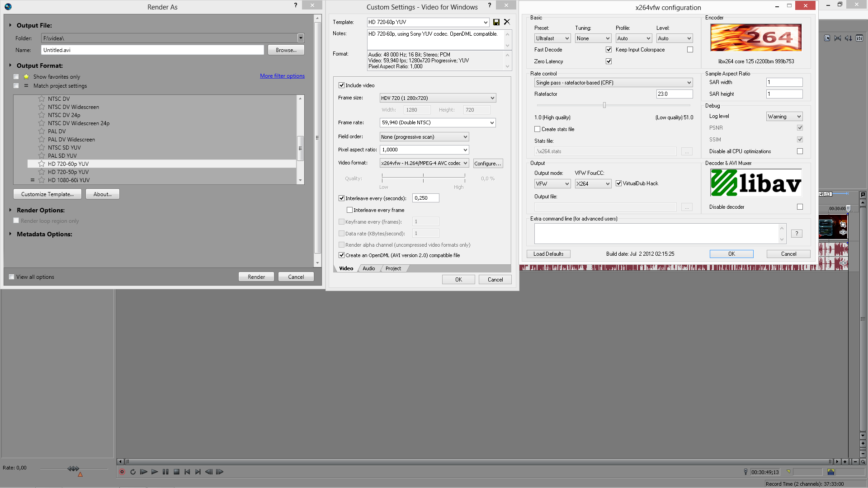Click the Sony Vegas app icon in title bar
This screenshot has height=488, width=868.
[x=8, y=6]
